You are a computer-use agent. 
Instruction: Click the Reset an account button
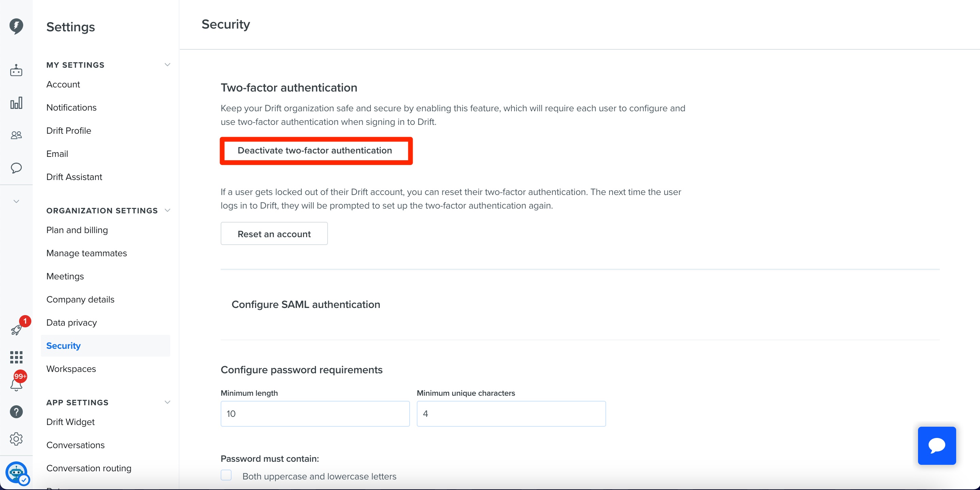point(274,233)
